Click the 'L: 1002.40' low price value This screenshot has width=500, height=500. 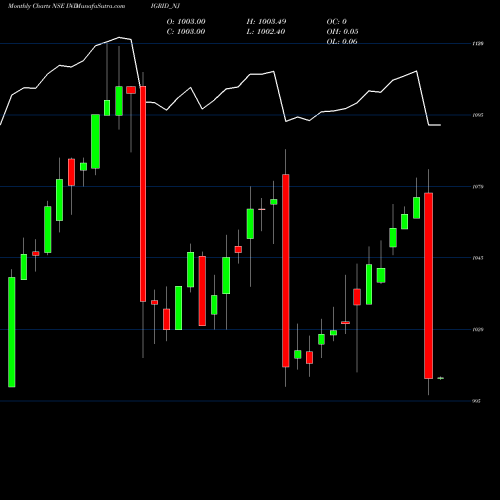266,32
